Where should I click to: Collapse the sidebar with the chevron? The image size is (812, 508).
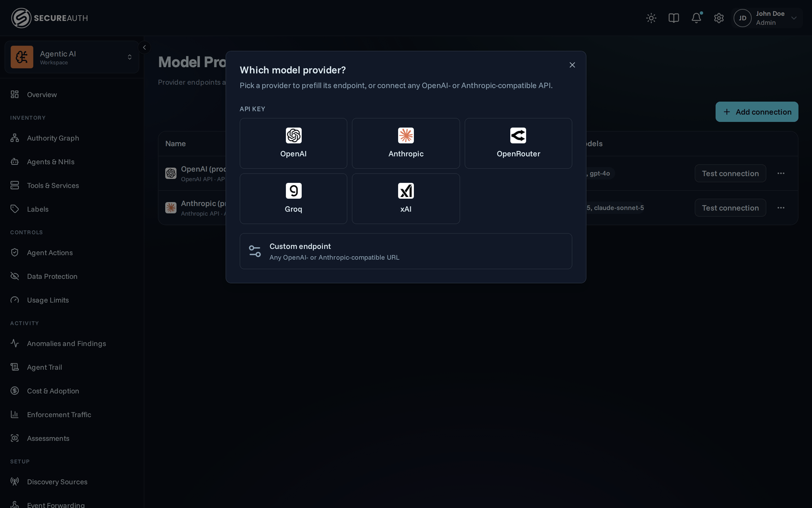(x=144, y=47)
